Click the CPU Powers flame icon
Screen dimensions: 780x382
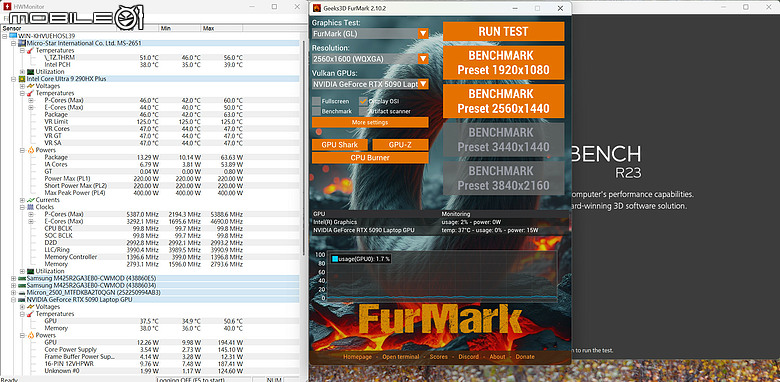point(30,150)
